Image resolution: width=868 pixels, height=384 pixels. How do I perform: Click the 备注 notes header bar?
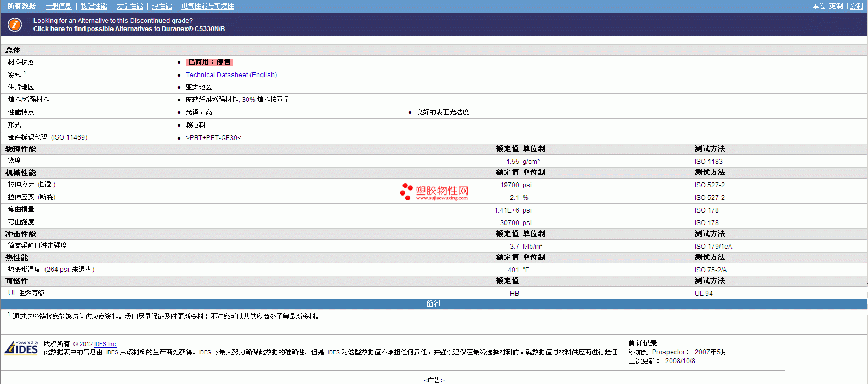(434, 303)
